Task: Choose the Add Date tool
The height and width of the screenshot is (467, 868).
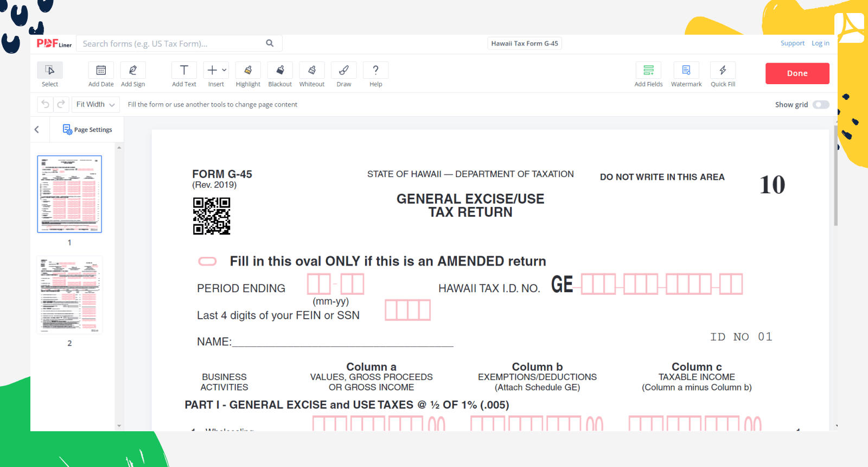Action: pyautogui.click(x=101, y=74)
